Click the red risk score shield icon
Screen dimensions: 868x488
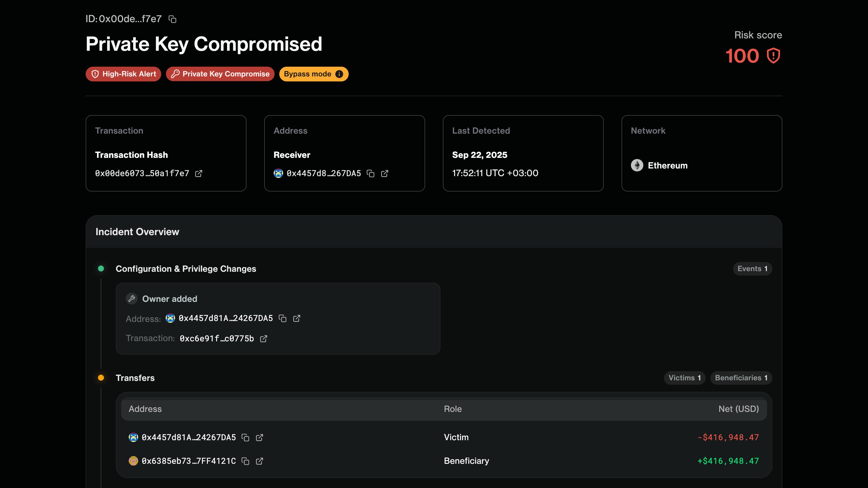tap(773, 56)
